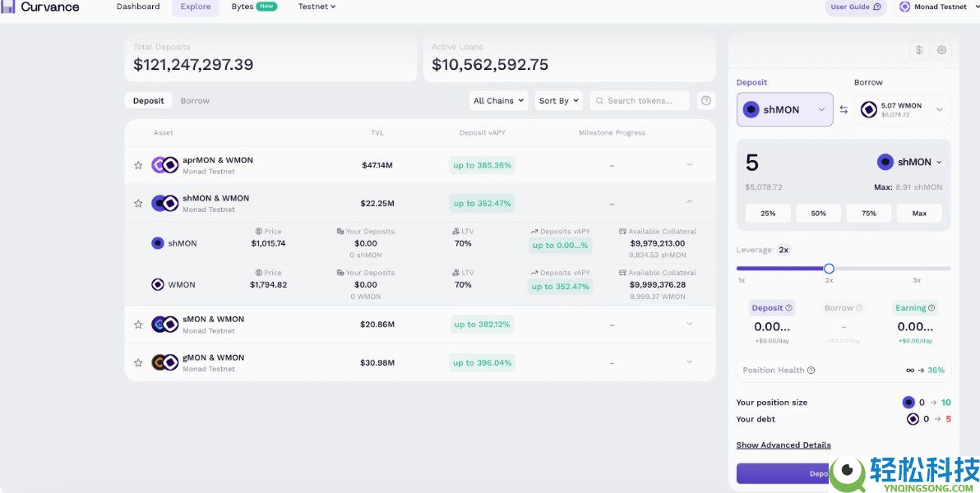Screen dimensions: 980x493
Task: Toggle favorite star for sMON & WMON
Action: [x=138, y=325]
